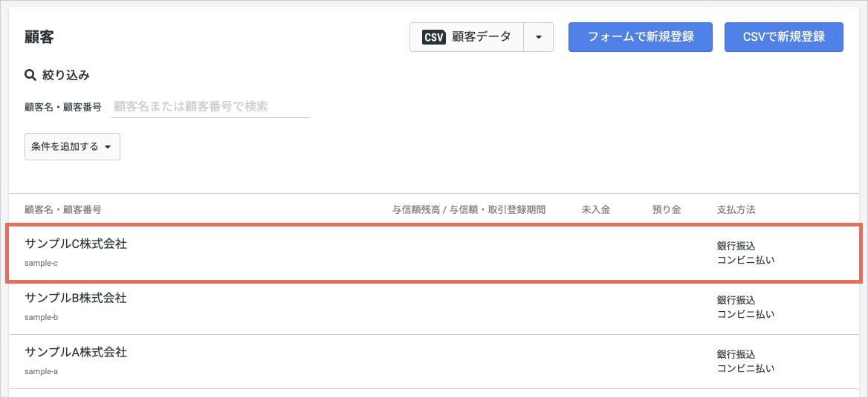Click the 支払方法 column header
This screenshot has width=868, height=398.
coord(736,209)
